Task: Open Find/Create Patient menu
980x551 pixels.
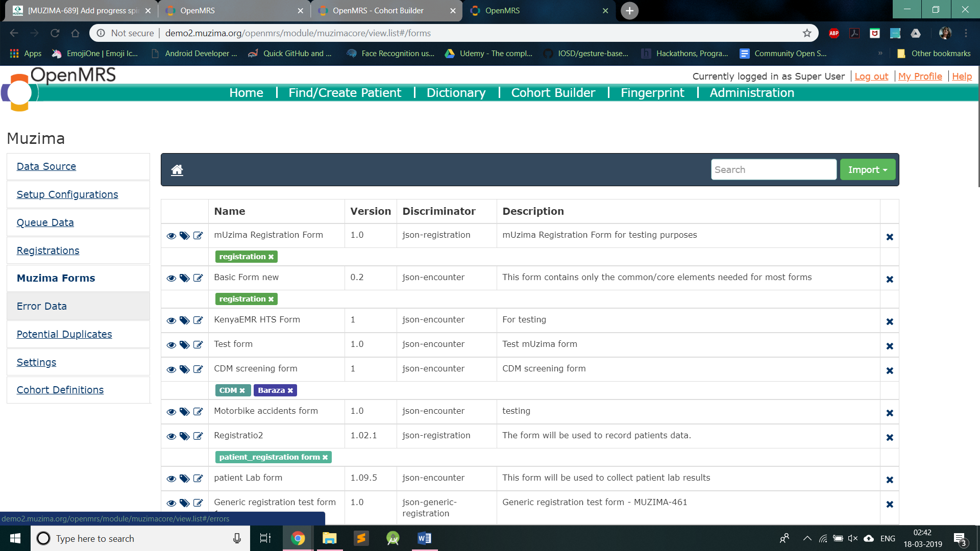Action: (345, 93)
